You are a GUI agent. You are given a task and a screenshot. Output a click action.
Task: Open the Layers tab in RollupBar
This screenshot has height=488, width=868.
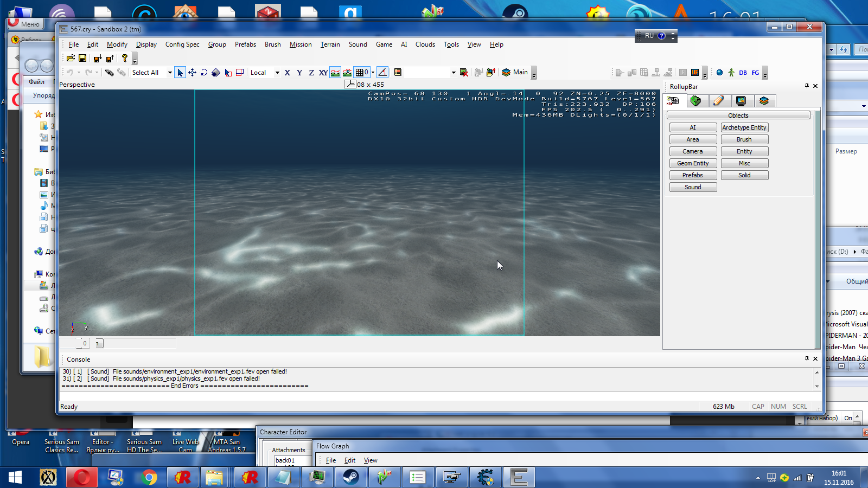click(764, 101)
